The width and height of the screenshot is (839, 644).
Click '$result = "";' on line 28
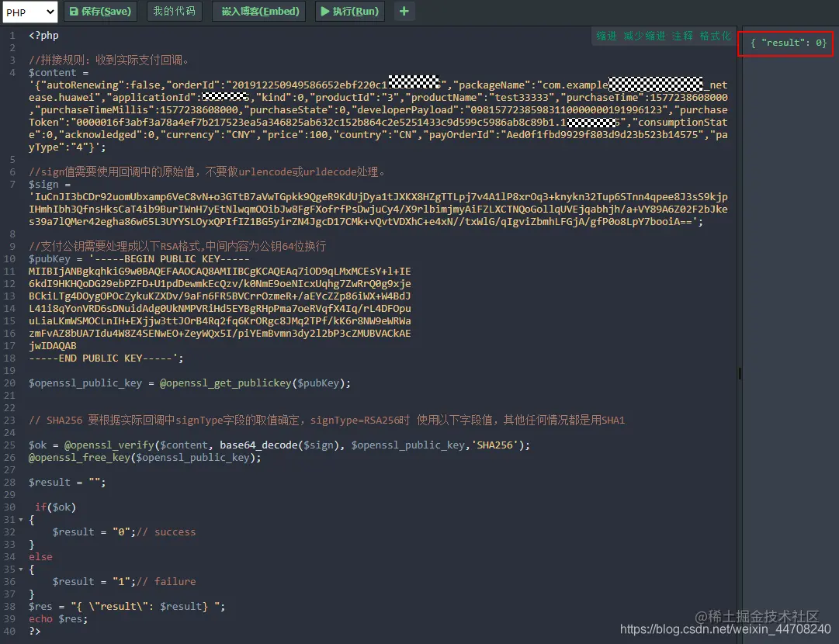[68, 483]
